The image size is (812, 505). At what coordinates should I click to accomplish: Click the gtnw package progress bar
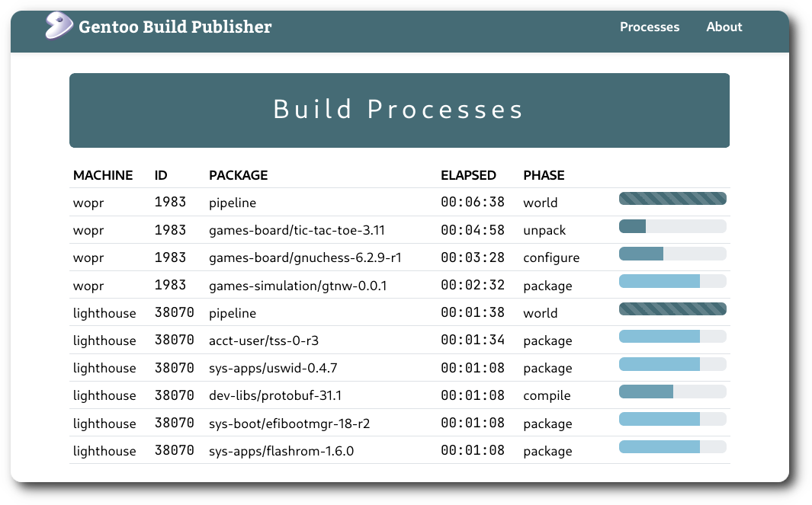[672, 282]
